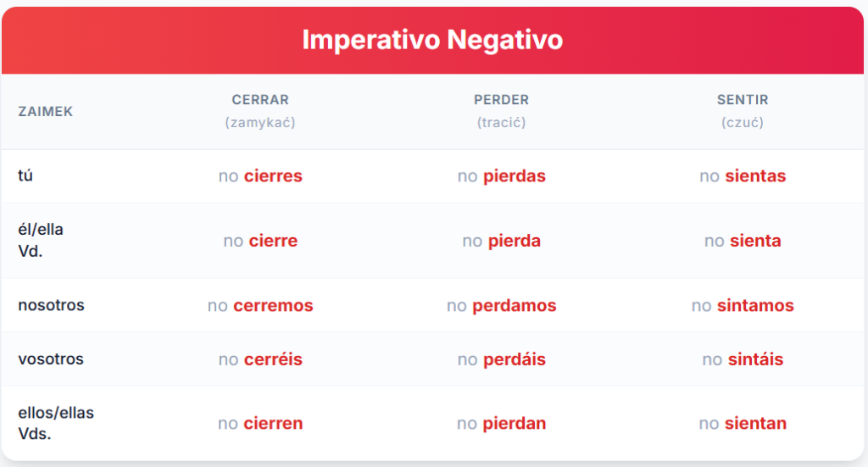Click the word cerremos

pyautogui.click(x=273, y=305)
